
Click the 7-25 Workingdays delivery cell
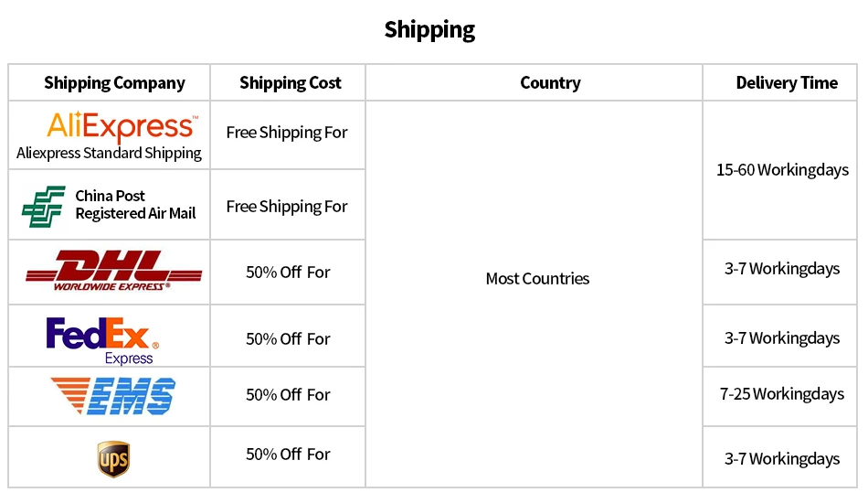coord(782,394)
